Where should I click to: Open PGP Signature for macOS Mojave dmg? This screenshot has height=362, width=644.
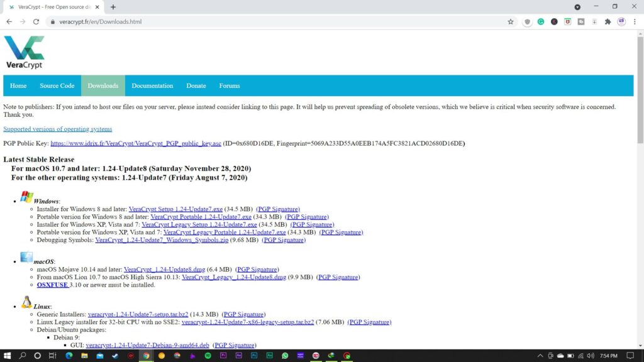tap(257, 270)
